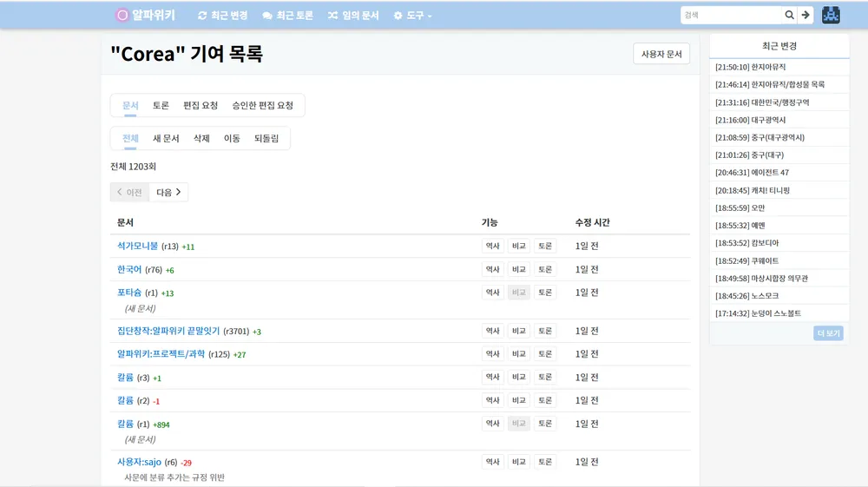
Task: Filter by 되돌림
Action: pos(266,138)
